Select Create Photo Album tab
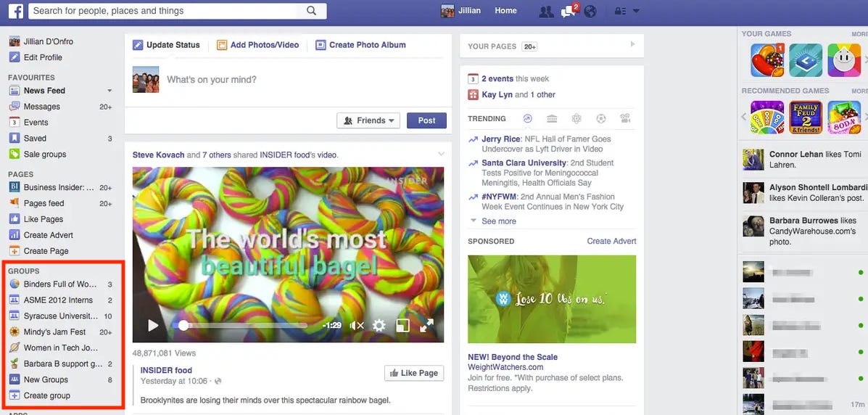The image size is (868, 415). [x=361, y=45]
